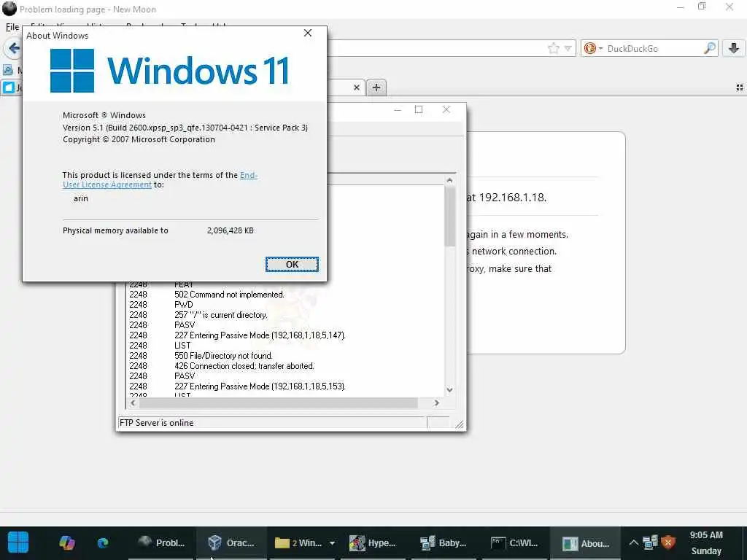Screen dimensions: 747x560
Task: Select the '550 File/Directory not found.' log line
Action: (223, 356)
